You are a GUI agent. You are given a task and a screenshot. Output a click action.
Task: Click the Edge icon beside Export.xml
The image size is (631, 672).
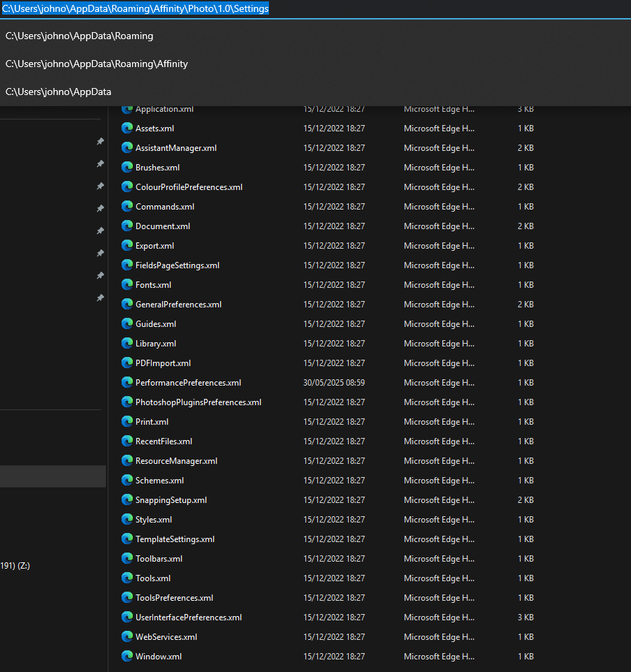127,245
